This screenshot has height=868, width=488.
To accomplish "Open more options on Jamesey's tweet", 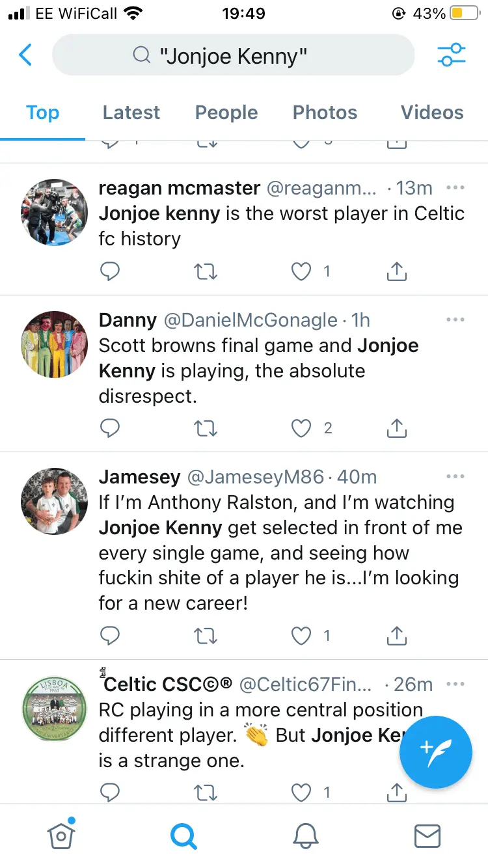I will [x=455, y=477].
